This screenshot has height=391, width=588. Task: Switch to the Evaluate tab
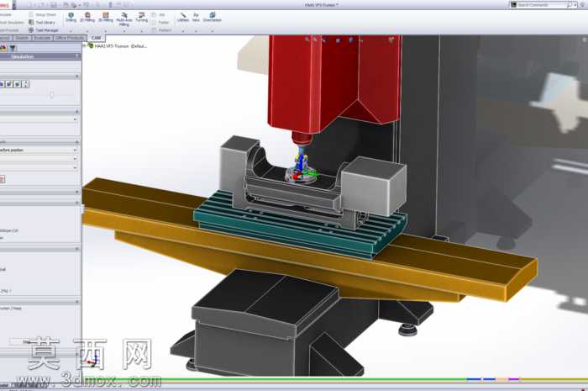coord(42,38)
